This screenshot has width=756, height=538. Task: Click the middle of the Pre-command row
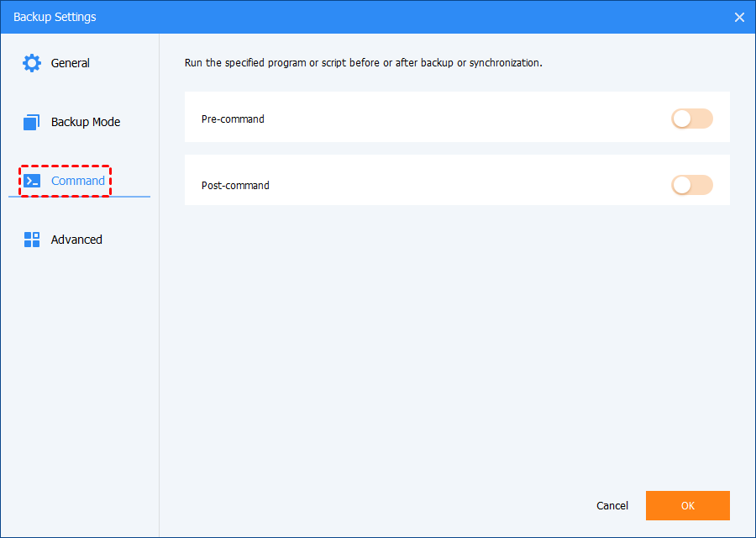pyautogui.click(x=457, y=119)
